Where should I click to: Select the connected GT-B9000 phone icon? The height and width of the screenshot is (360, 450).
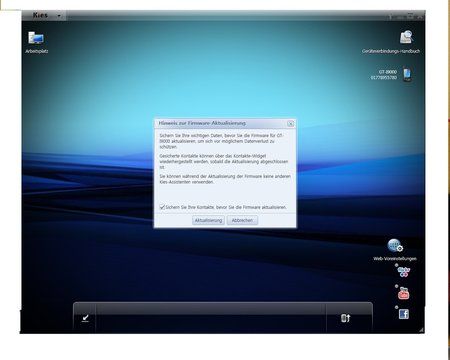pyautogui.click(x=407, y=75)
